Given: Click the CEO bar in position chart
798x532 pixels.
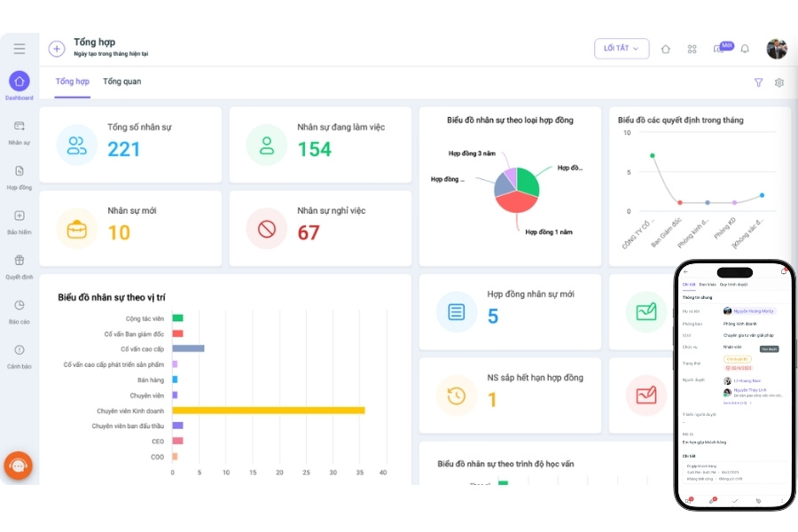Looking at the screenshot, I should tap(177, 441).
